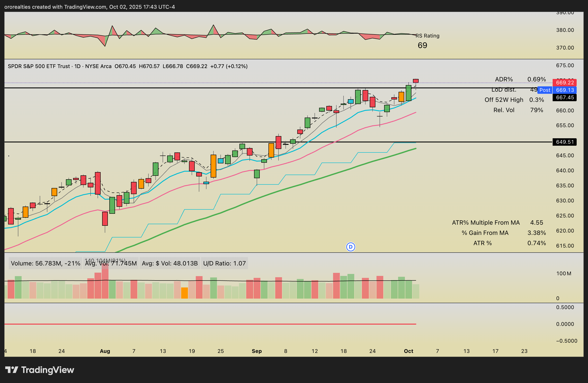Image resolution: width=588 pixels, height=383 pixels.
Task: Click the black 649.51 price line label
Action: (x=564, y=142)
